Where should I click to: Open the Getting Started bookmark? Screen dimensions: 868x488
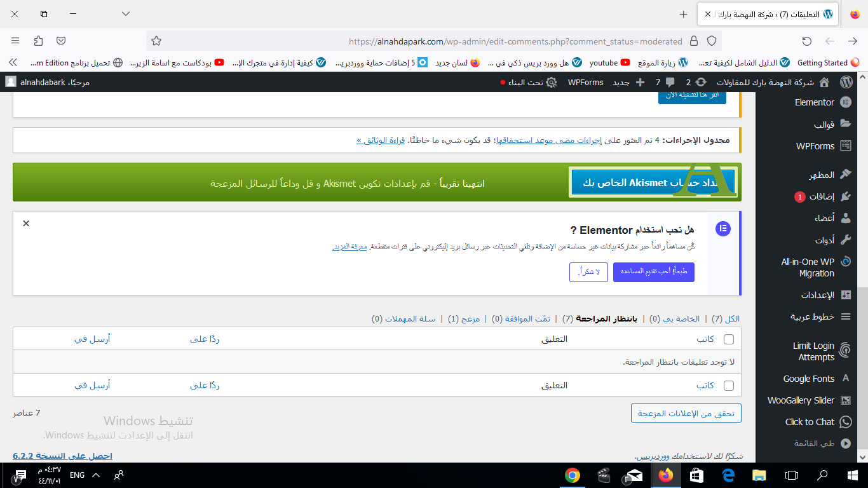[829, 63]
